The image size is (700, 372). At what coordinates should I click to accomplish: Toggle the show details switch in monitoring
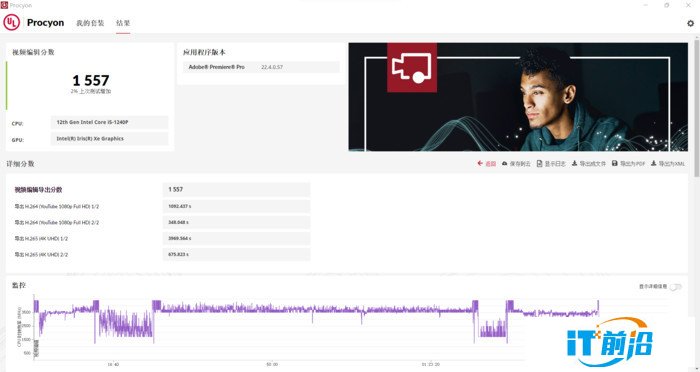point(676,287)
